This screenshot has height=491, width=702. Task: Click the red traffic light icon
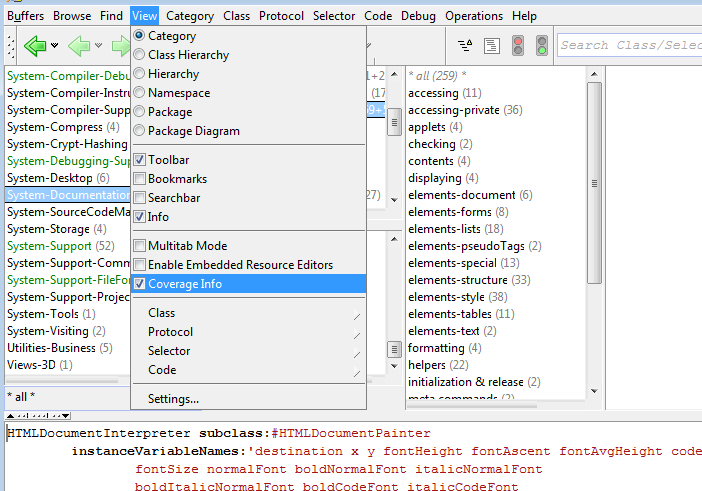[x=518, y=46]
